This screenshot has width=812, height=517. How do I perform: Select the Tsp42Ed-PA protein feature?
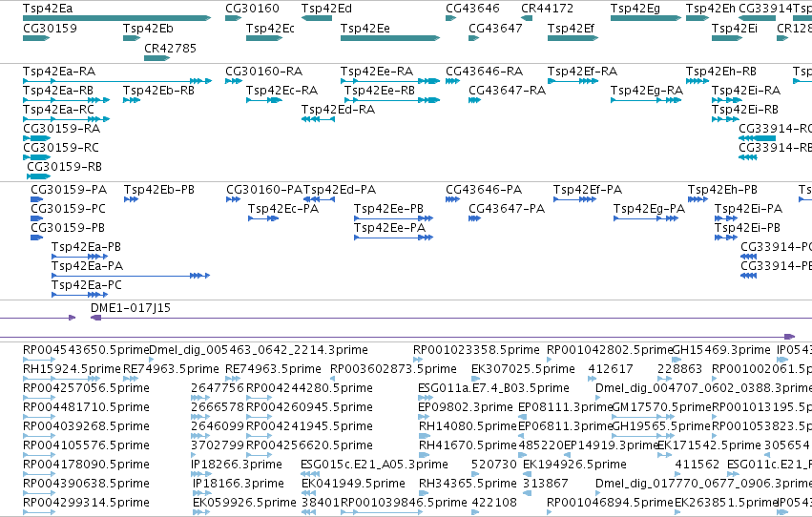pos(319,199)
